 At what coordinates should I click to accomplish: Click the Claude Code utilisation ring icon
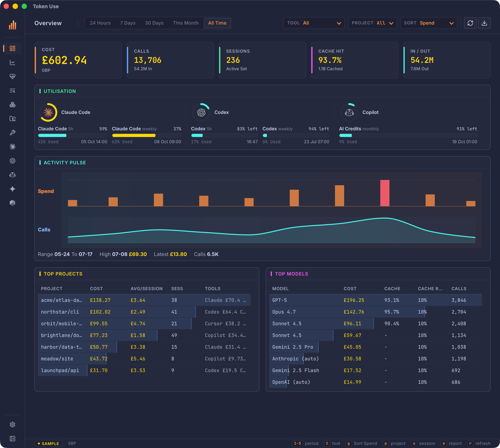[48, 112]
